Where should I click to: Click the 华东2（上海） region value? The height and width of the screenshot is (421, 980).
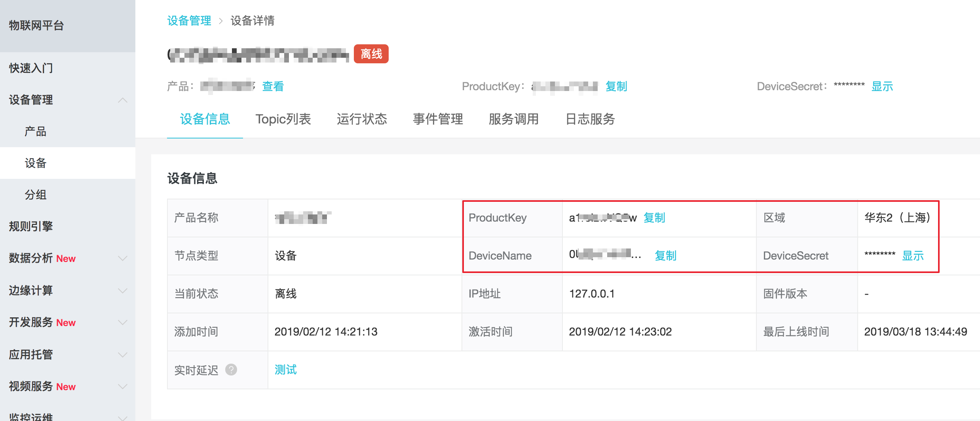pos(897,218)
